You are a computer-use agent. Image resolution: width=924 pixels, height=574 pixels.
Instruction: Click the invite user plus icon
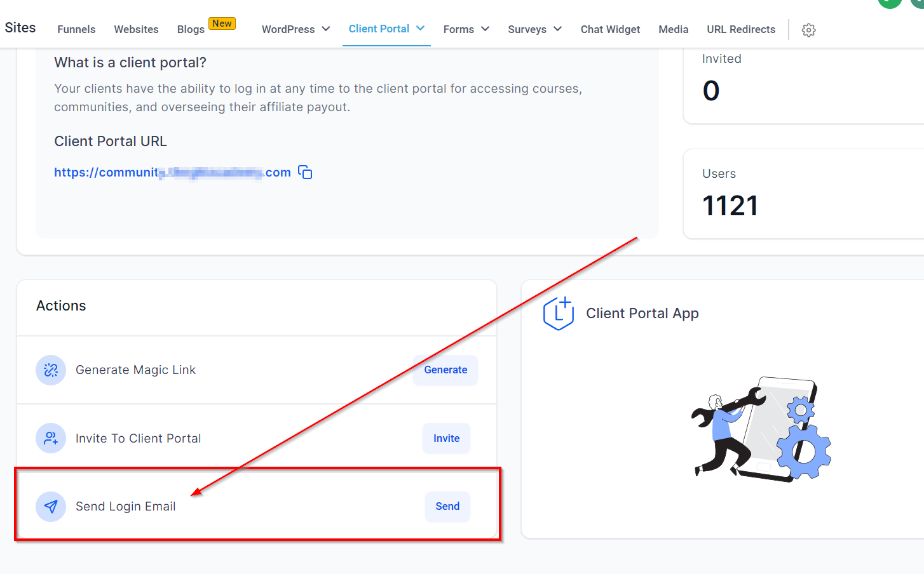coord(51,438)
